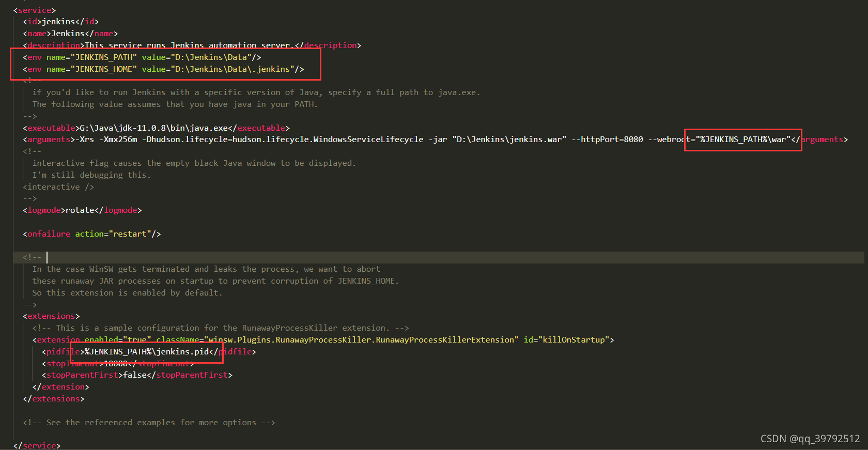The image size is (868, 450).
Task: Click the closing </extension> tag
Action: point(60,387)
